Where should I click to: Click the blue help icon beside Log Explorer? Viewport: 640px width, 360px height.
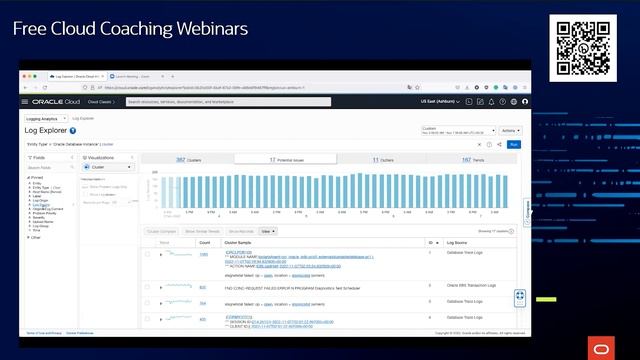tap(73, 131)
